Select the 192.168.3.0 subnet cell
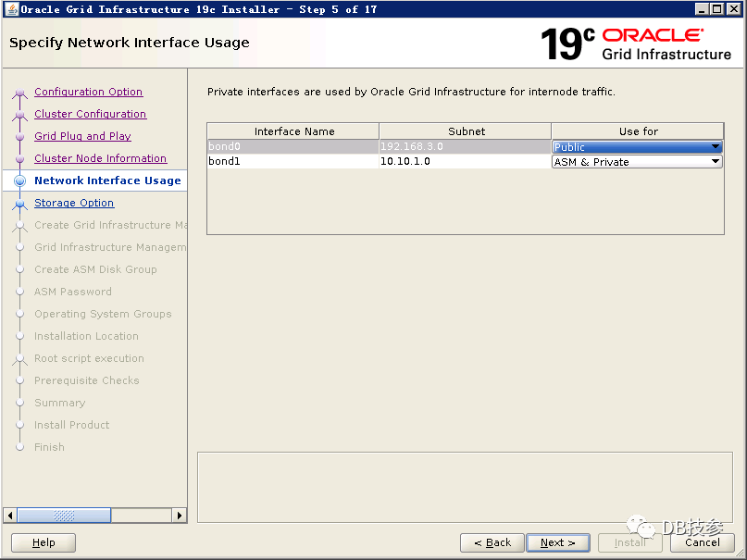Screen dimensions: 747x560 point(465,146)
